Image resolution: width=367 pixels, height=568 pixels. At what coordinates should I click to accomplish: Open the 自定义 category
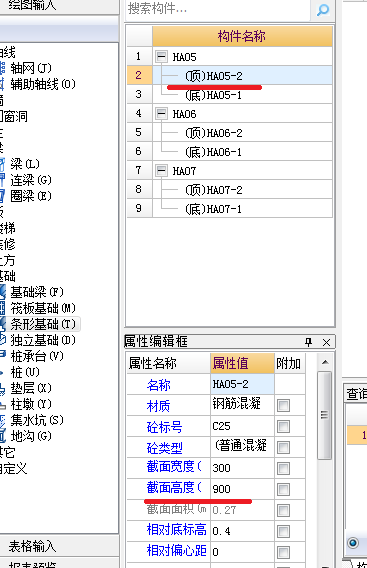pyautogui.click(x=14, y=468)
